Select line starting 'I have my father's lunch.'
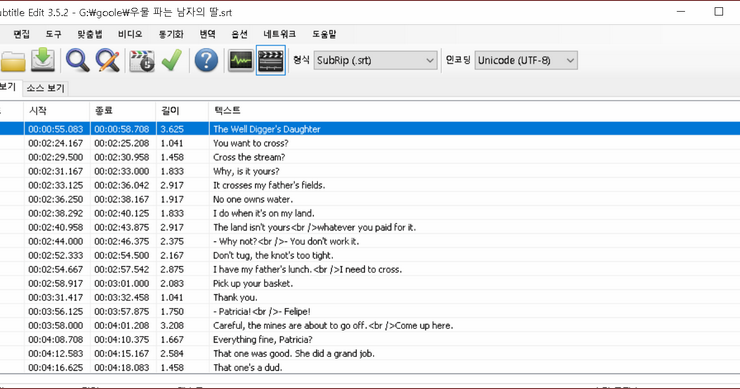 click(370, 270)
